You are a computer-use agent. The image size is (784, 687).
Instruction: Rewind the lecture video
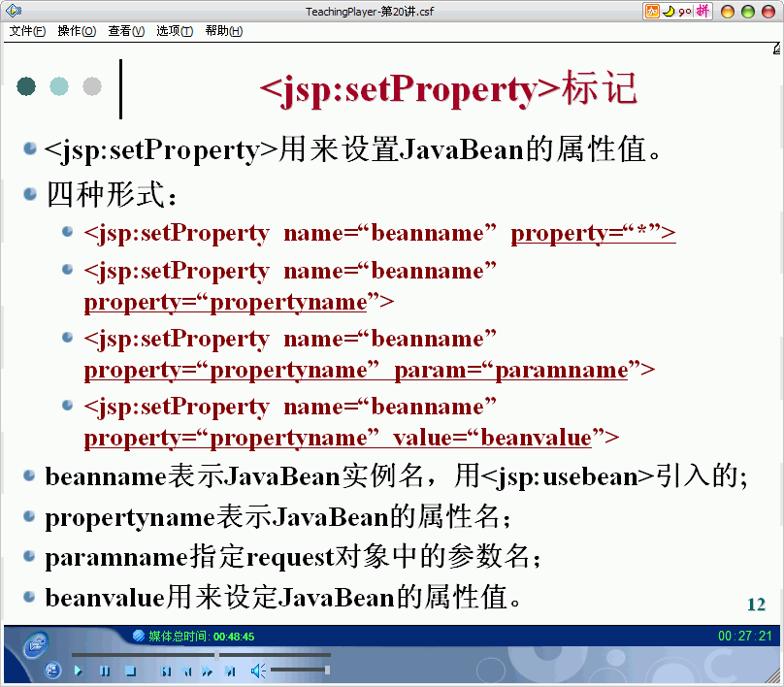pos(187,671)
